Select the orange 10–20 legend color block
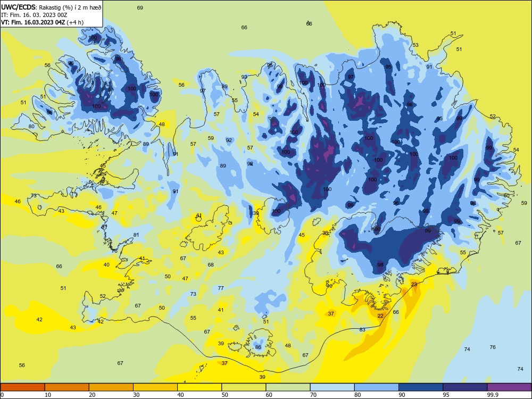The height and width of the screenshot is (399, 532). (67, 387)
